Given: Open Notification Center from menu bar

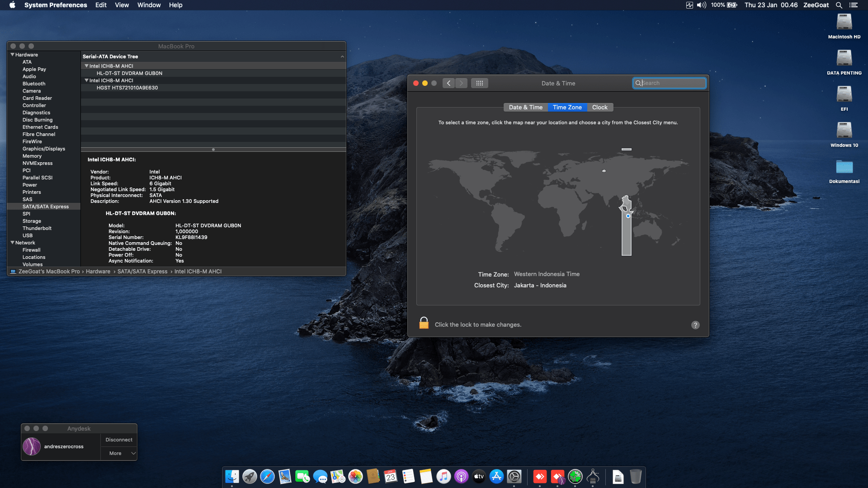Looking at the screenshot, I should pos(853,5).
